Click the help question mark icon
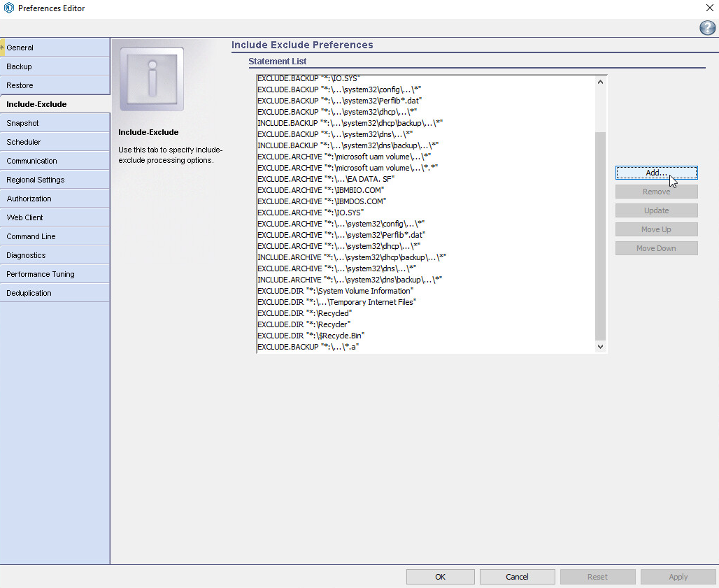The height and width of the screenshot is (588, 719). tap(707, 28)
